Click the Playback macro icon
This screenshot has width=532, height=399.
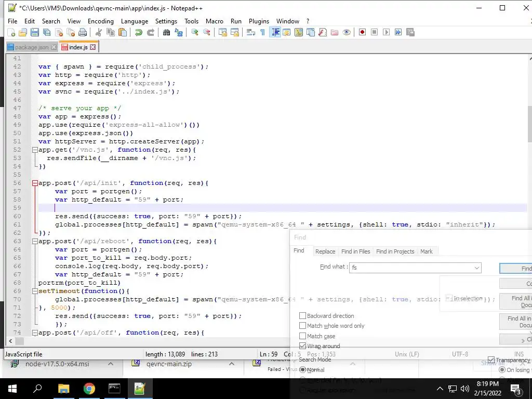(x=386, y=32)
